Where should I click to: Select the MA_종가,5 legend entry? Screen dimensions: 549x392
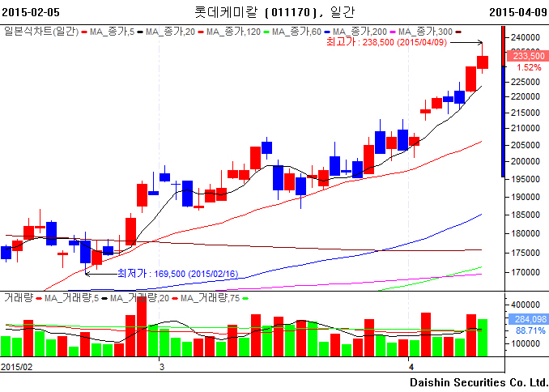coord(112,32)
